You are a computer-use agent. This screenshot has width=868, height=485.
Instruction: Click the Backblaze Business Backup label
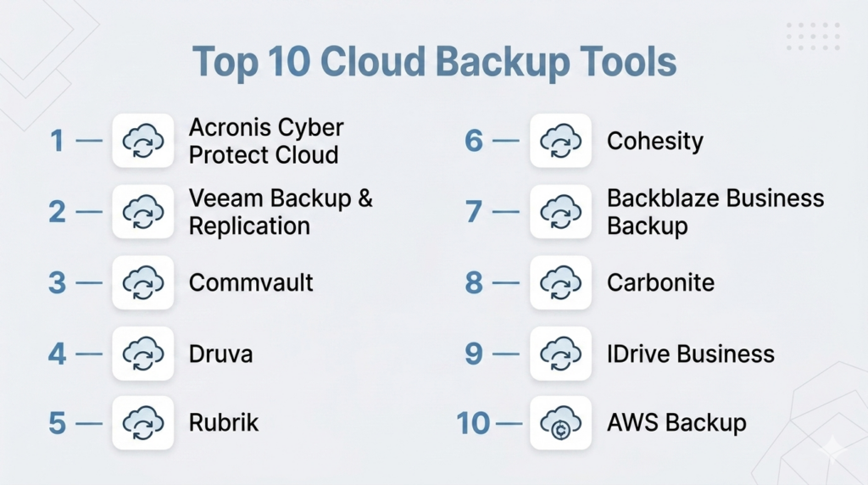715,212
